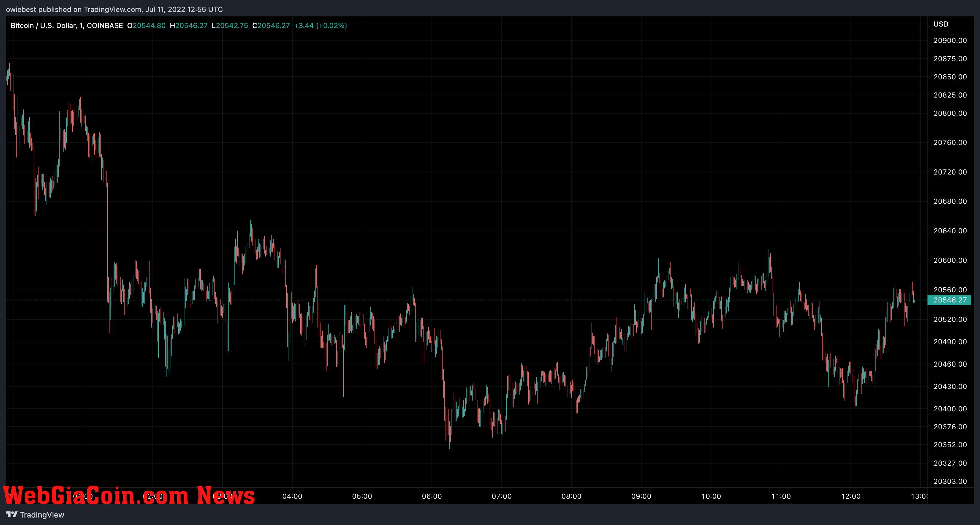980x525 pixels.
Task: Click the 20460.00 price axis label
Action: (950, 364)
